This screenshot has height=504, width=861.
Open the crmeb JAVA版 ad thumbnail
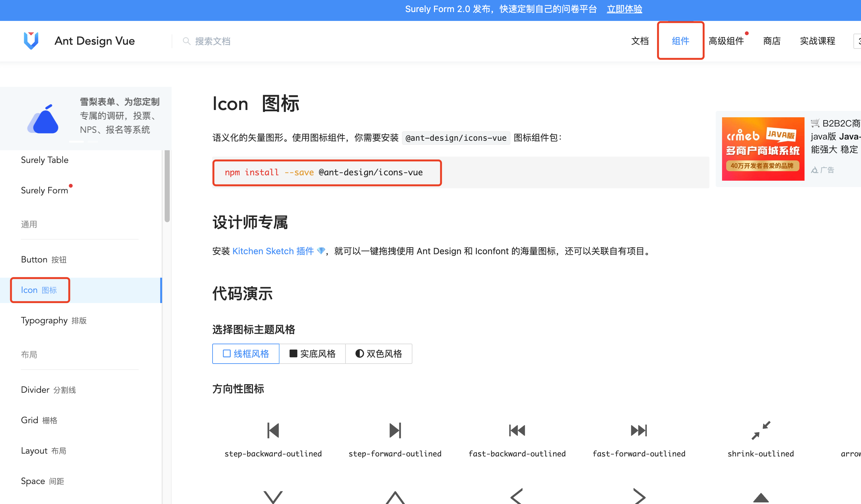coord(763,149)
